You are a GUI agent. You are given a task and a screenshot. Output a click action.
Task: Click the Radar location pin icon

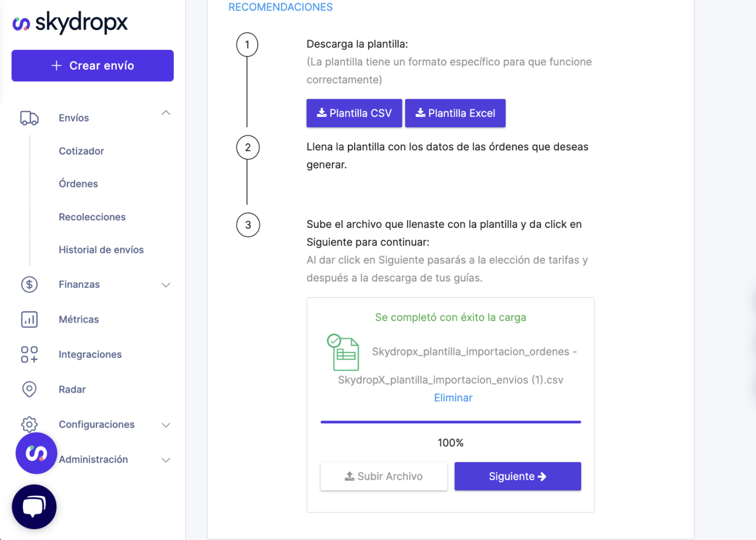29,389
